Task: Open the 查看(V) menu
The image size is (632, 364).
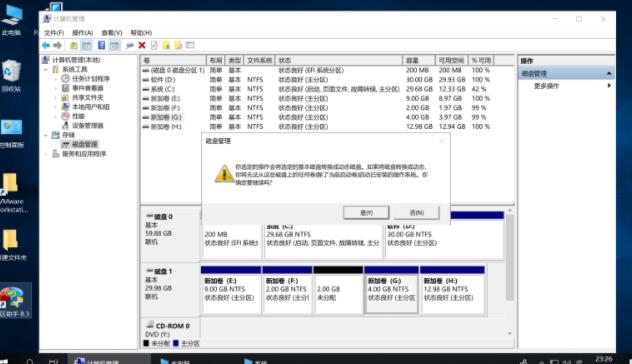Action: pos(112,33)
